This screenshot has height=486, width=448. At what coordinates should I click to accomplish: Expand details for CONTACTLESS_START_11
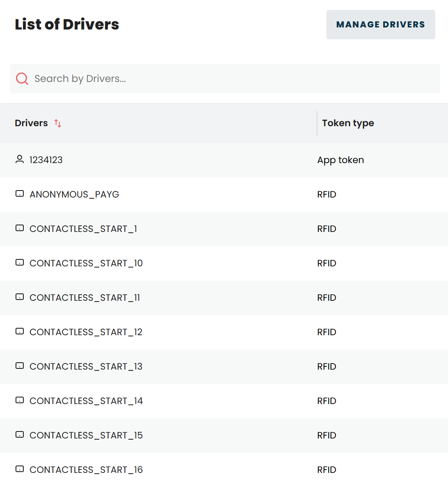[84, 298]
